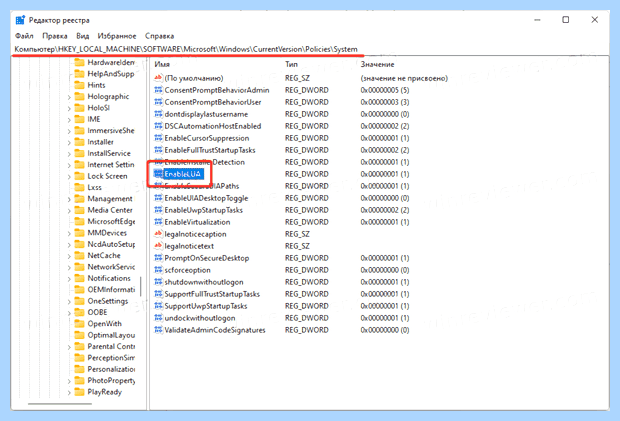Click the Hints folder icon
The width and height of the screenshot is (620, 421).
click(79, 85)
